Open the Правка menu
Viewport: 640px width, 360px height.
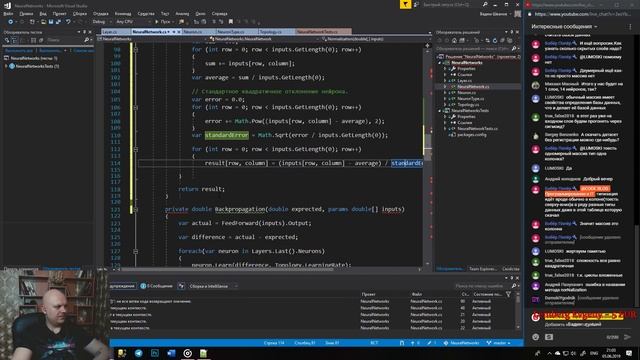(26, 13)
